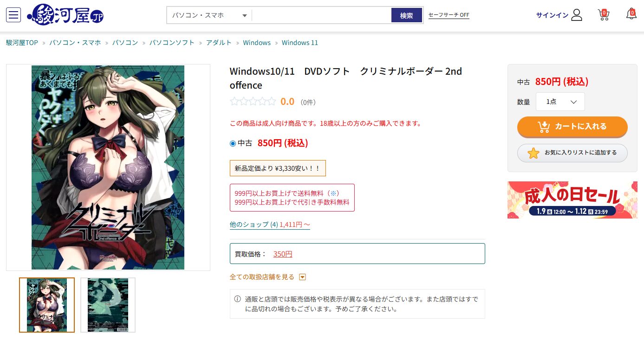Image resolution: width=644 pixels, height=341 pixels.
Task: Open the 数量 1点 quantity dropdown
Action: pos(560,102)
